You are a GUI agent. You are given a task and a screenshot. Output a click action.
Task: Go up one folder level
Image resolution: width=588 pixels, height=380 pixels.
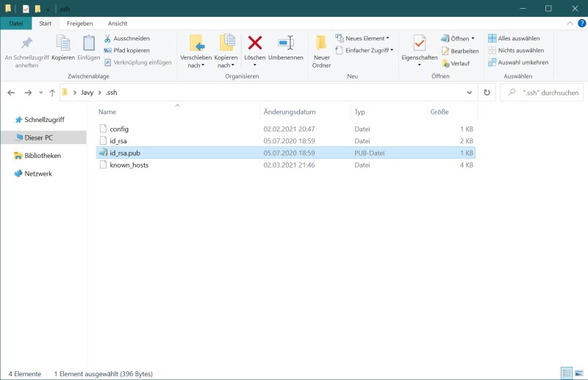pos(52,93)
